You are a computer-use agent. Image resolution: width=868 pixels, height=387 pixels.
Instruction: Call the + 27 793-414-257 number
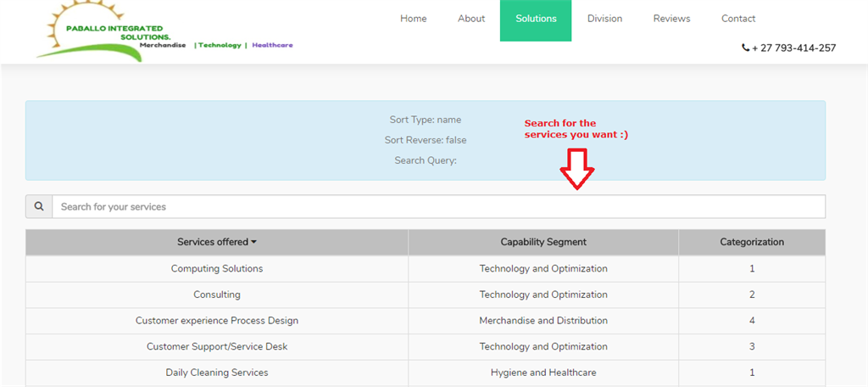pyautogui.click(x=793, y=48)
